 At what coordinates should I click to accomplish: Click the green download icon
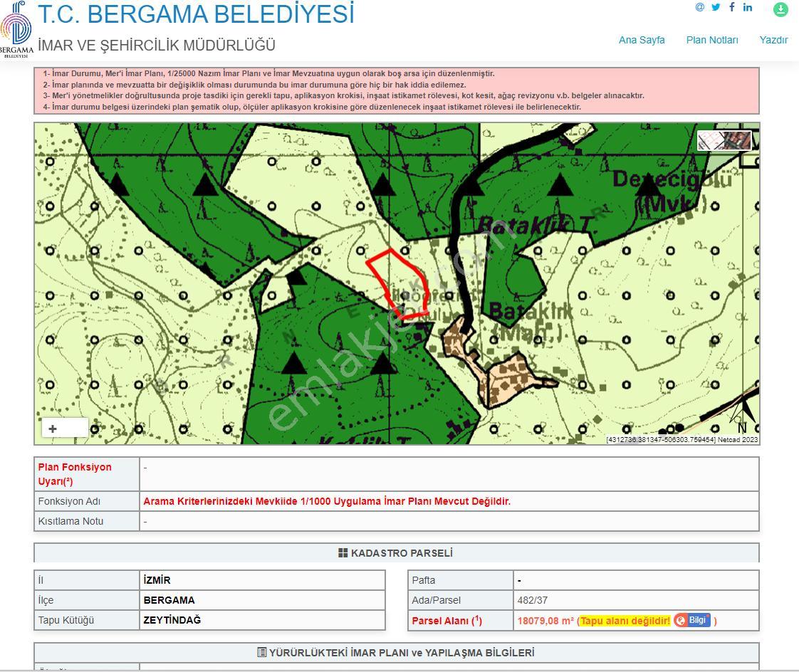[780, 9]
